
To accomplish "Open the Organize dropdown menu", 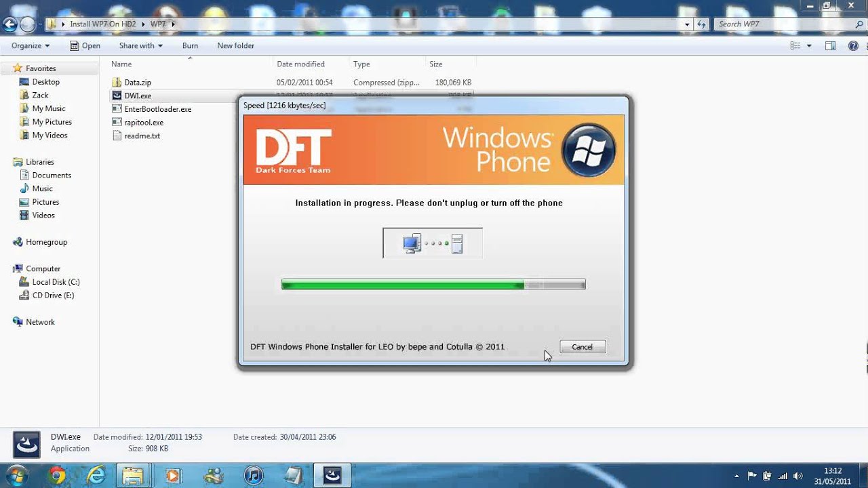I will pyautogui.click(x=31, y=45).
